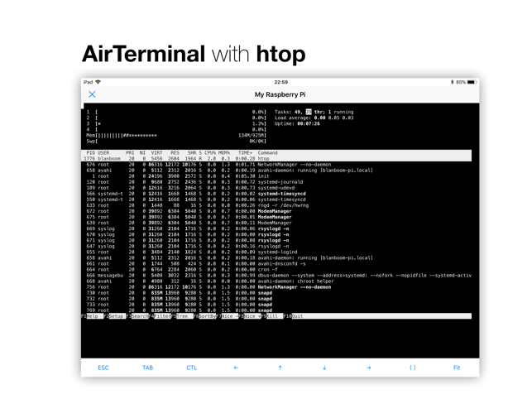Click the RES column header
The image size is (532, 399).
click(175, 153)
